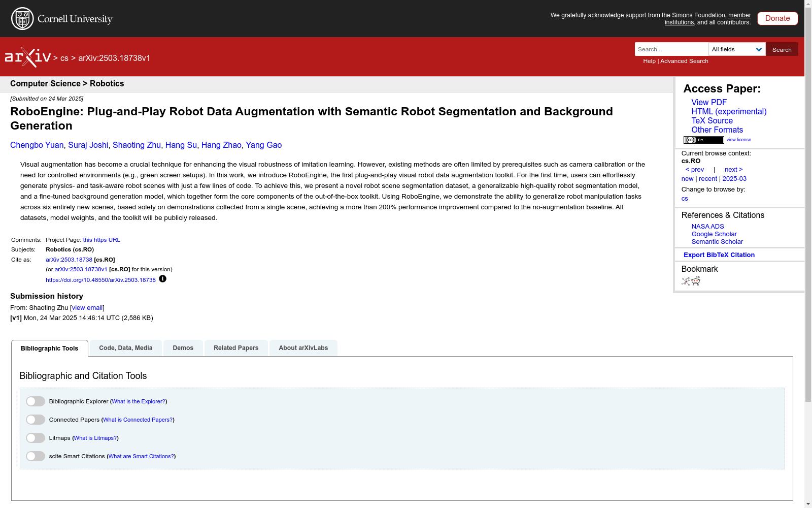
Task: Open View PDF link
Action: (x=709, y=102)
